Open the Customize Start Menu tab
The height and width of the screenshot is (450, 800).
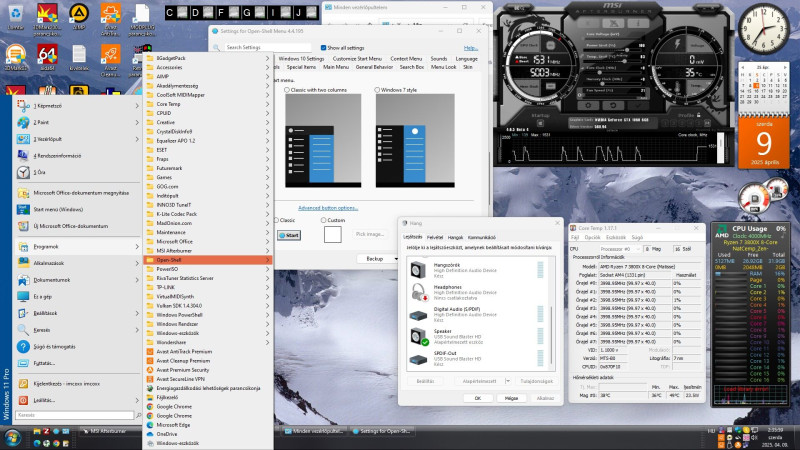point(357,59)
